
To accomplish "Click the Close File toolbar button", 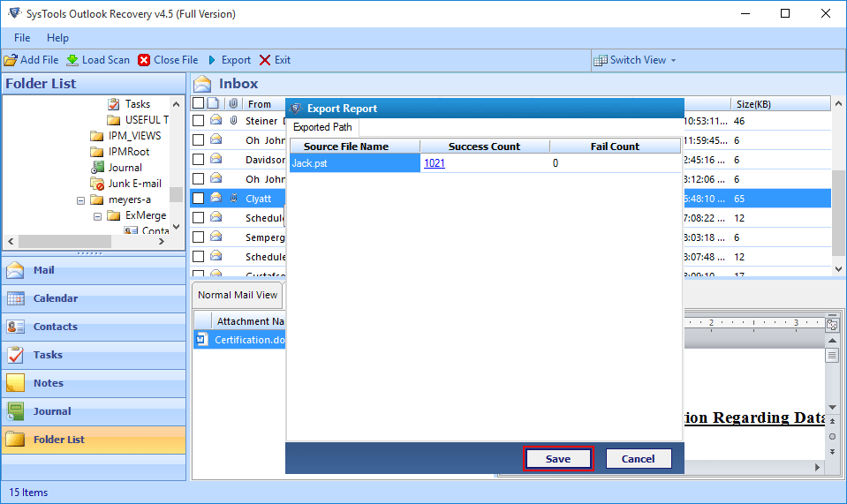I will pos(168,60).
